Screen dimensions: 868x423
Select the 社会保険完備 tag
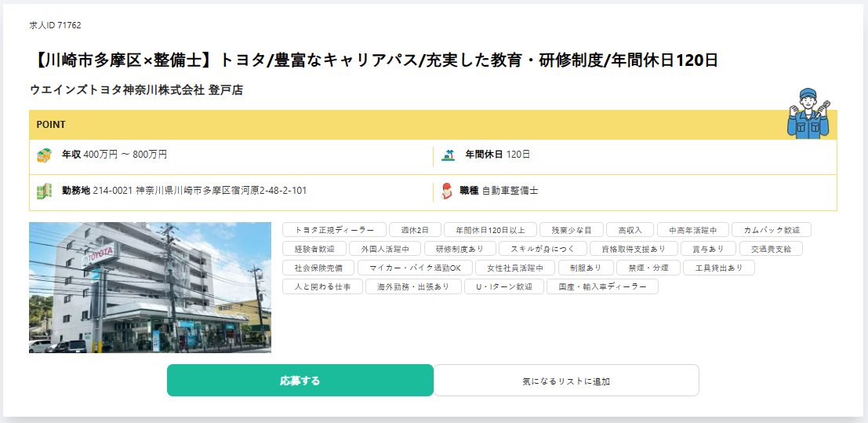pyautogui.click(x=318, y=268)
